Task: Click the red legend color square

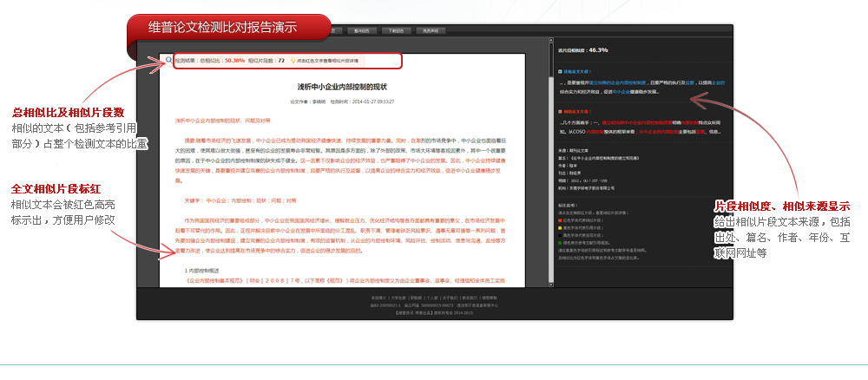Action: pyautogui.click(x=560, y=220)
